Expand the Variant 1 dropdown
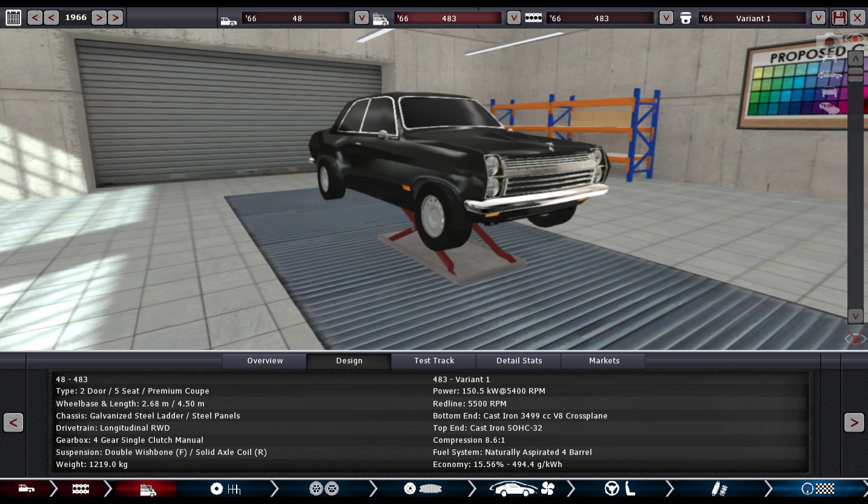Viewport: 868px width, 504px height. (x=818, y=18)
